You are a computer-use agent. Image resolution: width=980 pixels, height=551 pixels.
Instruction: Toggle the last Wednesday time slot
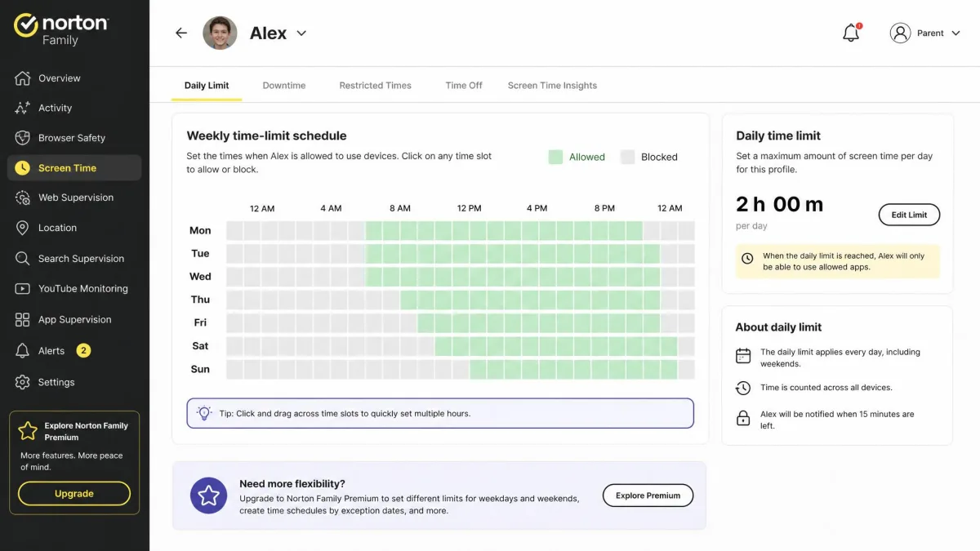686,277
